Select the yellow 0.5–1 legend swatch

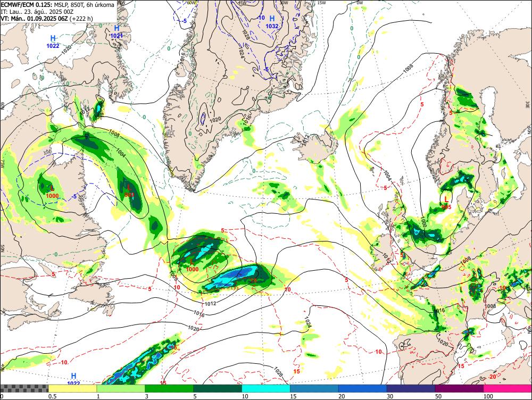[72, 388]
